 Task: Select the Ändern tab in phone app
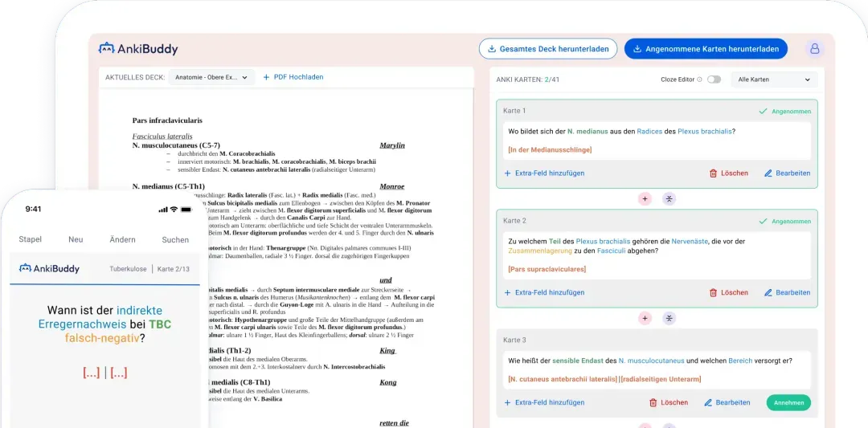tap(122, 239)
